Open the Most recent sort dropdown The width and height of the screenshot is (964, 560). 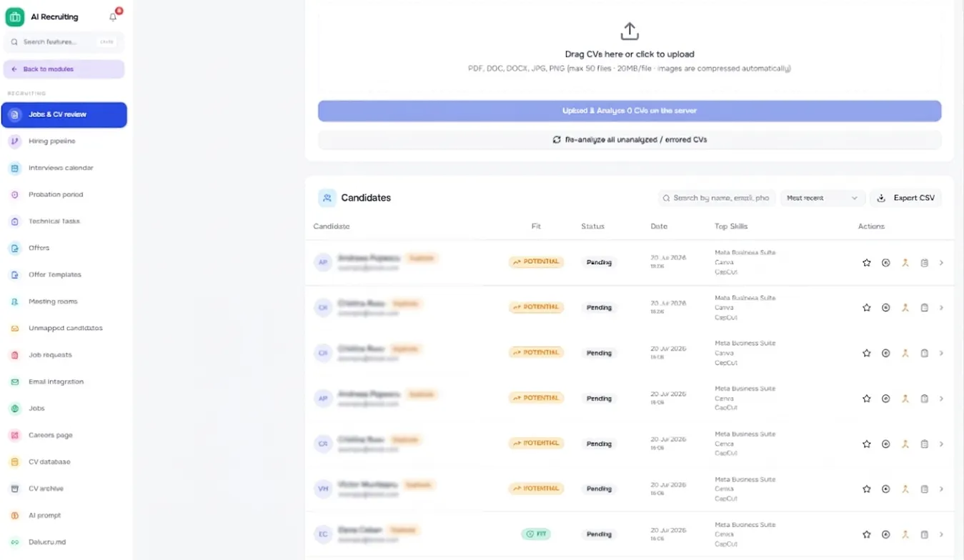tap(823, 198)
